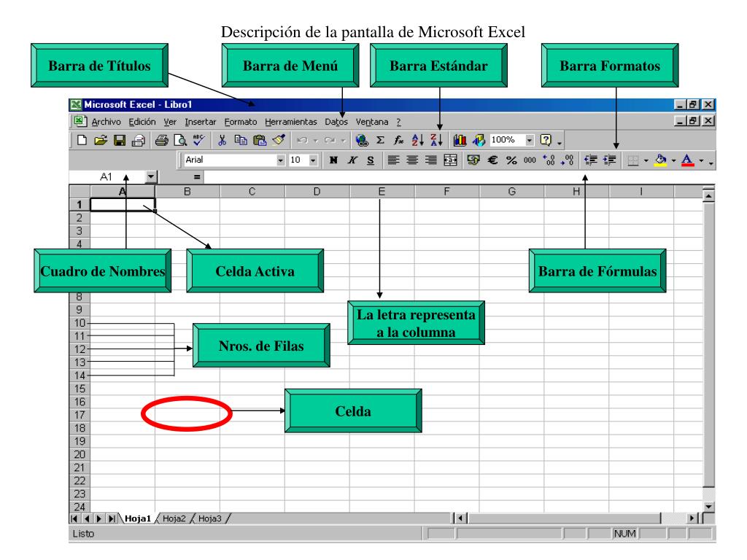
Task: Open the font size 10 dropdown arrow
Action: tap(313, 160)
